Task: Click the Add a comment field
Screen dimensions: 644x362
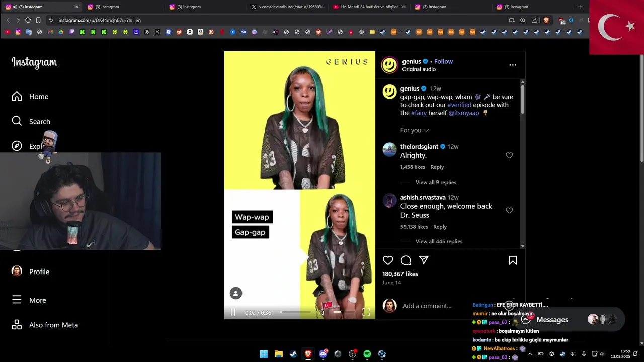Action: click(427, 306)
